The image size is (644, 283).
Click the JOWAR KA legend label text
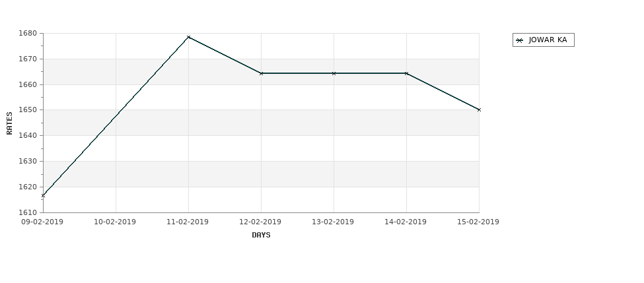tap(548, 40)
